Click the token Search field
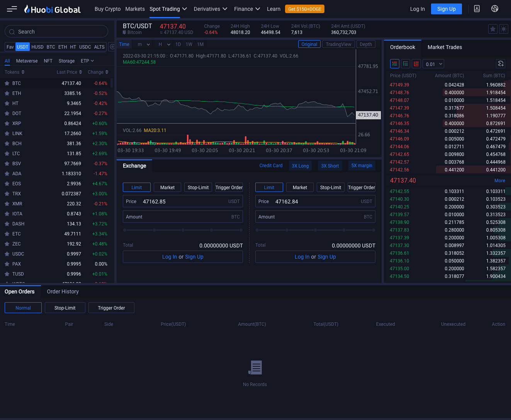The width and height of the screenshot is (511, 420). [56, 32]
